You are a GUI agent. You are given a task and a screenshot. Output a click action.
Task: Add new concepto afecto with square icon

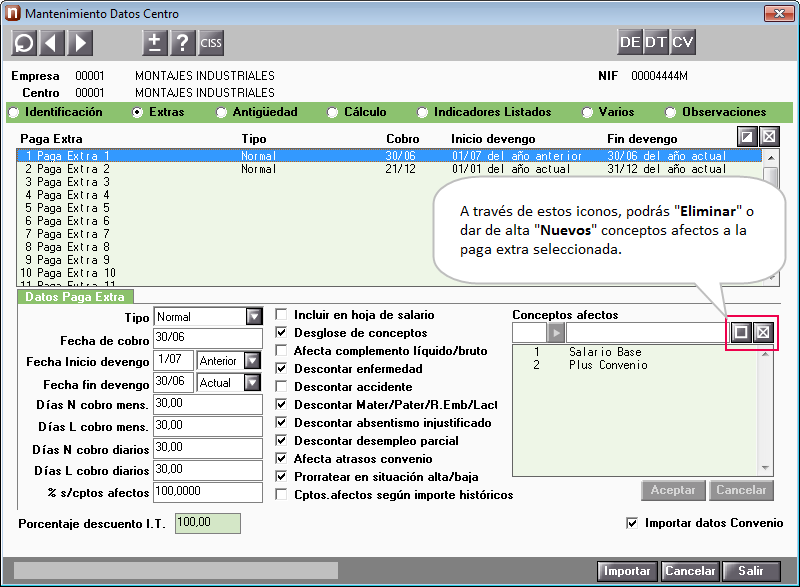click(741, 333)
